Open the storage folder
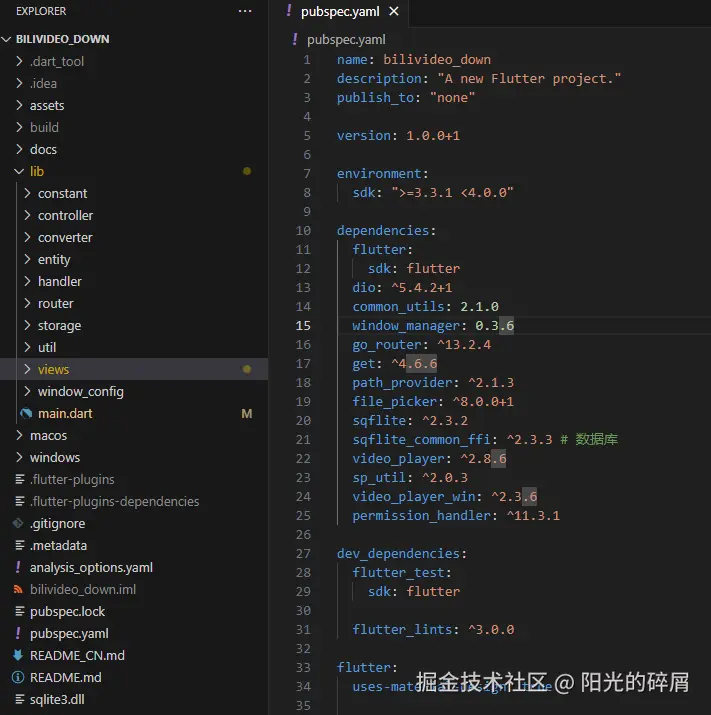This screenshot has height=715, width=711. click(59, 325)
